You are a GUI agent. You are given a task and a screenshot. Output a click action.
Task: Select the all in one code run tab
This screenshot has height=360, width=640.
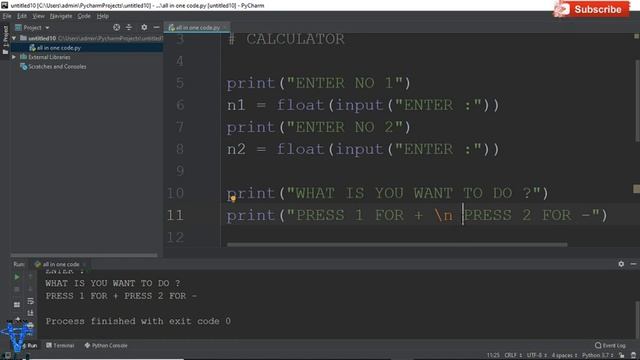60,264
